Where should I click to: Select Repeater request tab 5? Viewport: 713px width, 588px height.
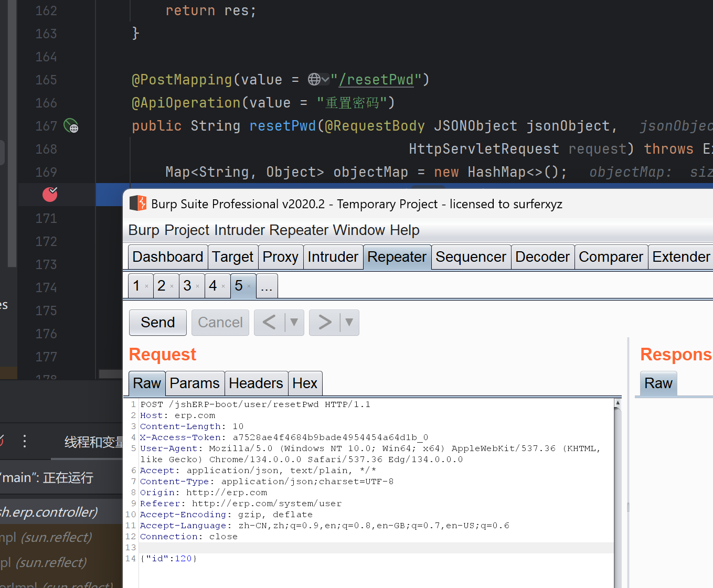pos(239,286)
